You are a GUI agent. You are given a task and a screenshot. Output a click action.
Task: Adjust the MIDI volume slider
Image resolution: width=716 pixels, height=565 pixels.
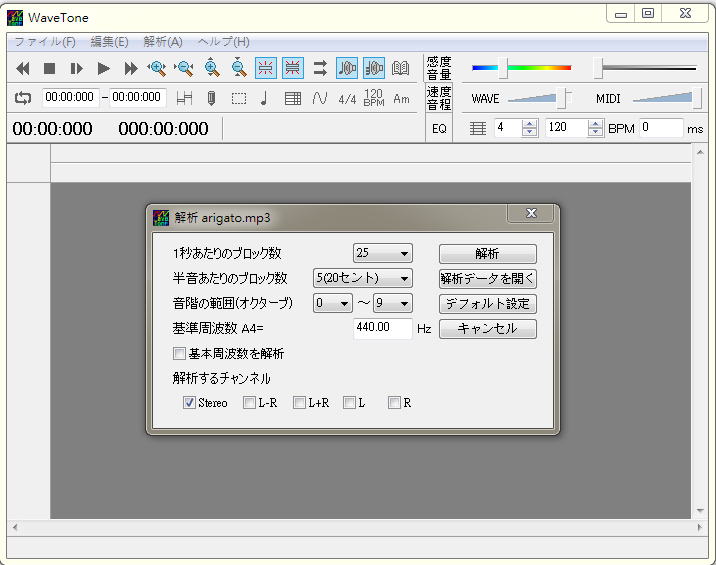pyautogui.click(x=697, y=98)
